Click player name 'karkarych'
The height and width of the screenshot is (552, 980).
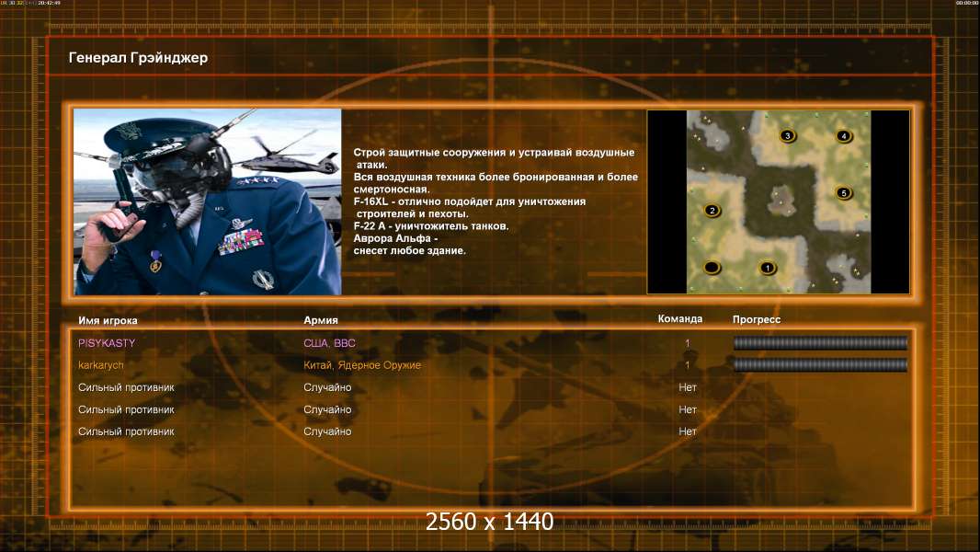pyautogui.click(x=100, y=365)
